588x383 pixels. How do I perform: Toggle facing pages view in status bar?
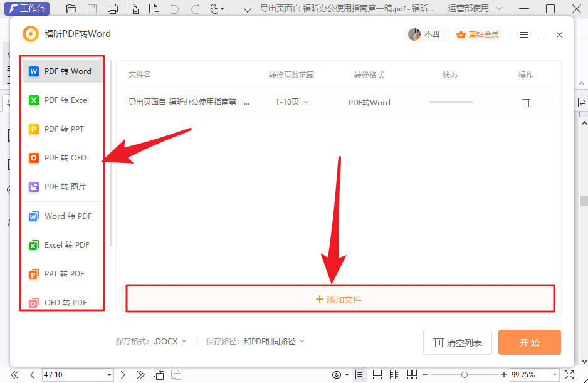[394, 374]
